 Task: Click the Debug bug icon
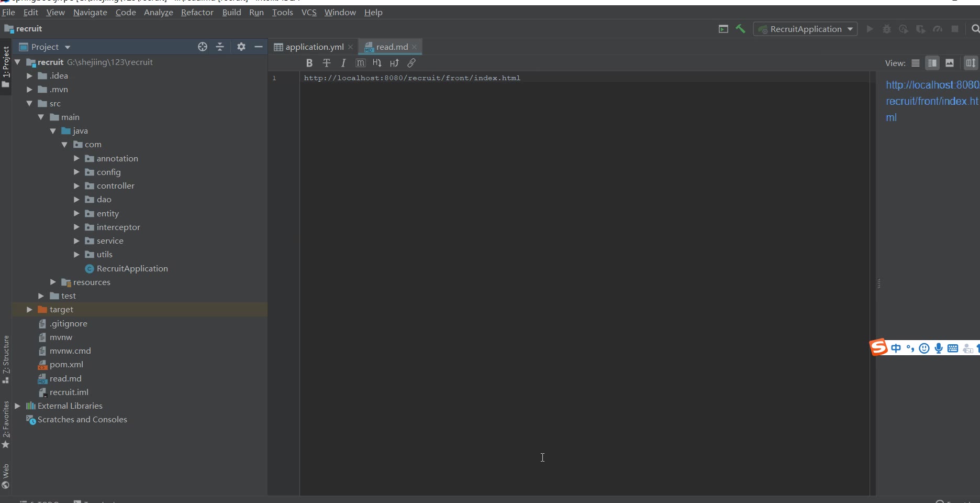point(887,29)
